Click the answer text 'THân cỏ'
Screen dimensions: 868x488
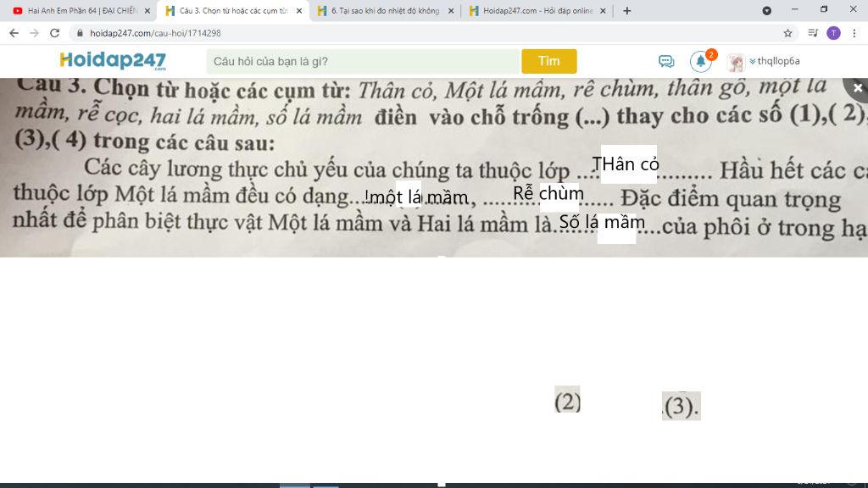pyautogui.click(x=626, y=164)
